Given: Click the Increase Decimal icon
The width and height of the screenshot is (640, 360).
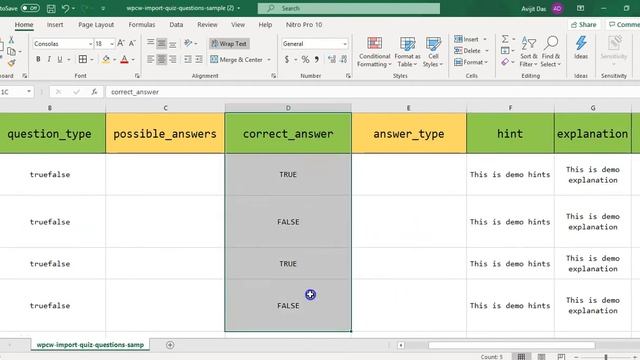Looking at the screenshot, I should click(x=332, y=60).
